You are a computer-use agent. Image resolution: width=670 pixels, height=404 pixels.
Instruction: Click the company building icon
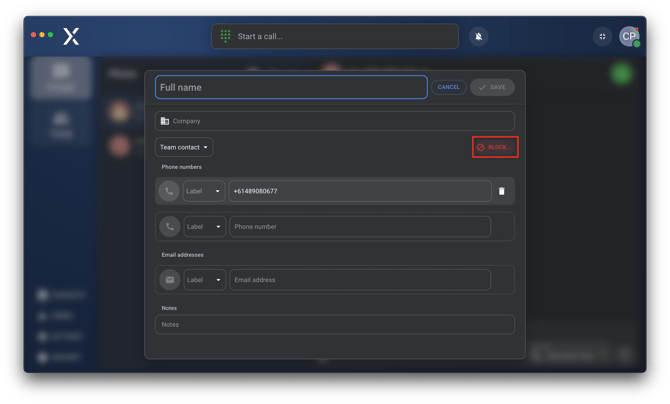[165, 121]
